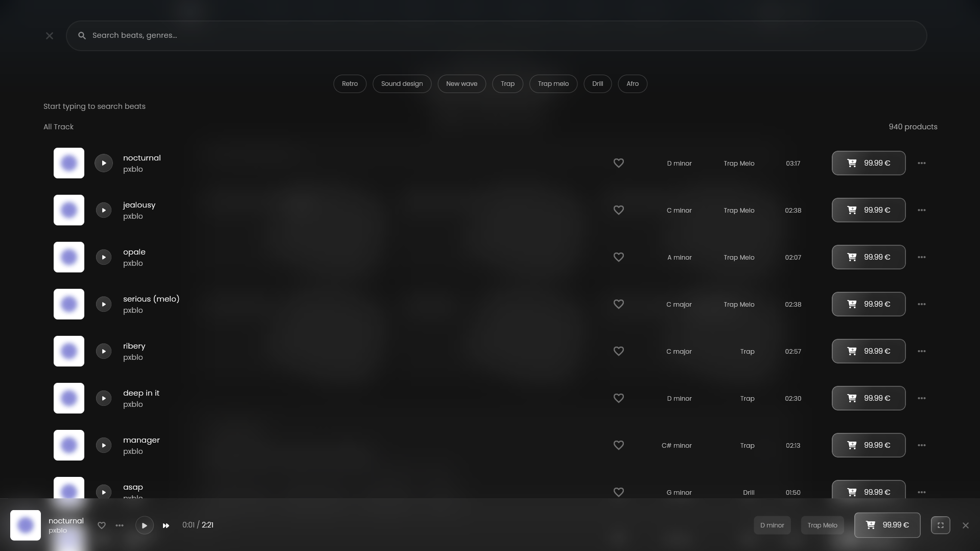Like the manager track
The height and width of the screenshot is (551, 980).
point(619,445)
